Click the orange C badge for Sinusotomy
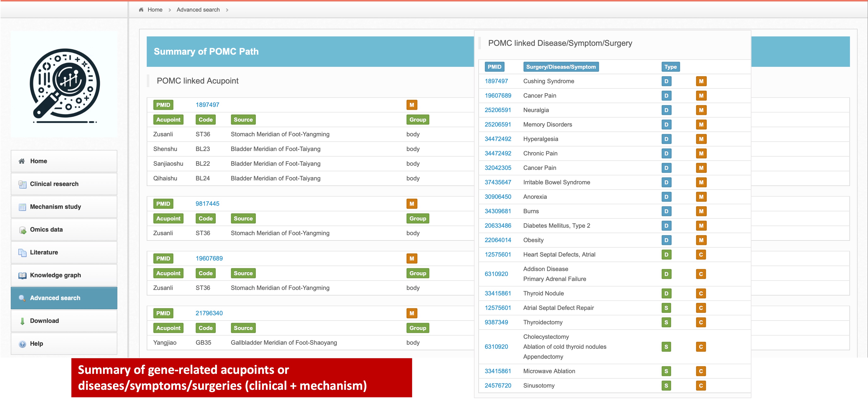This screenshot has height=402, width=868. pyautogui.click(x=701, y=385)
